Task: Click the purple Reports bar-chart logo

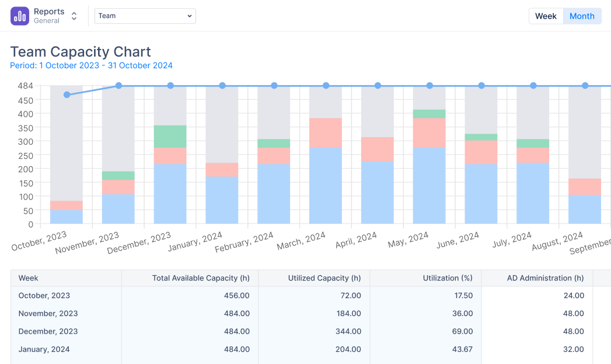Action: [20, 16]
